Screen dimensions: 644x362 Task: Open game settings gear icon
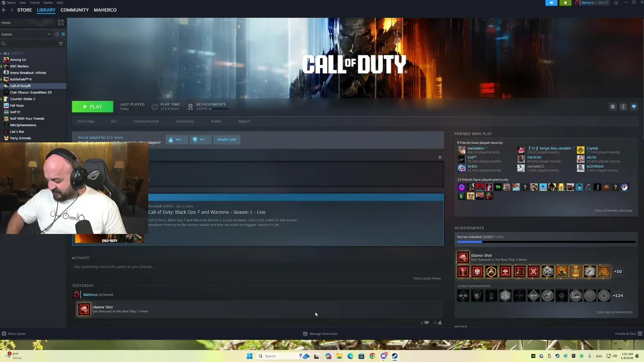(x=612, y=107)
